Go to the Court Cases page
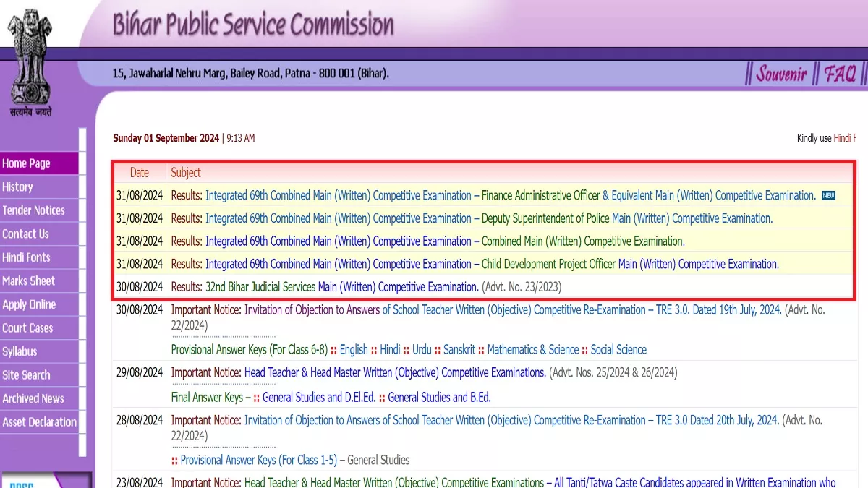 (39, 328)
